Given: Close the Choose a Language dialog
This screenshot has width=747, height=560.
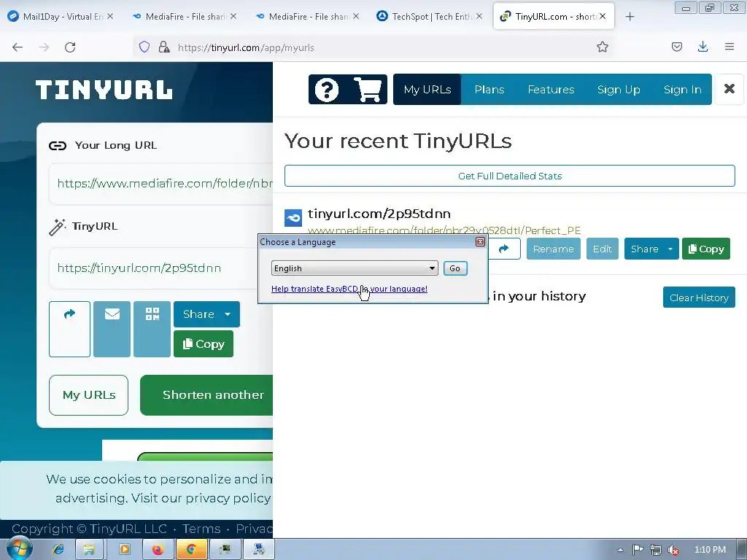Looking at the screenshot, I should coord(480,242).
